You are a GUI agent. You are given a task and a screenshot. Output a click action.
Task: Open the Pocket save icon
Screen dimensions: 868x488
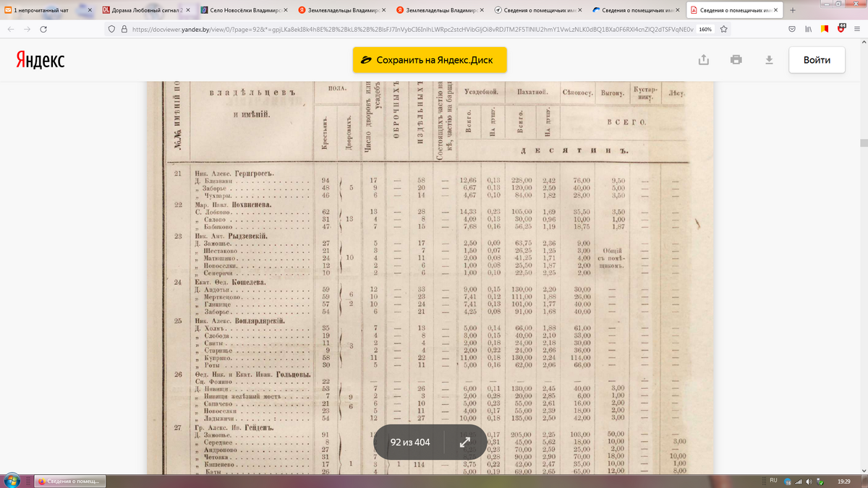(792, 30)
